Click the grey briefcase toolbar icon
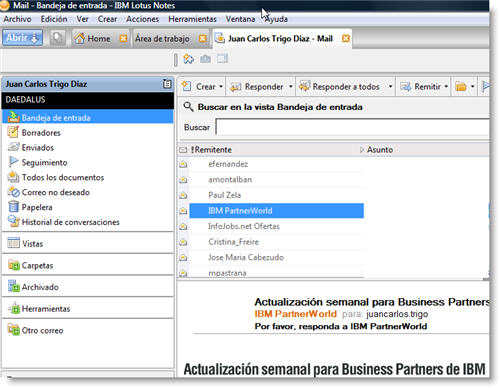This screenshot has width=500, height=388. 205,59
